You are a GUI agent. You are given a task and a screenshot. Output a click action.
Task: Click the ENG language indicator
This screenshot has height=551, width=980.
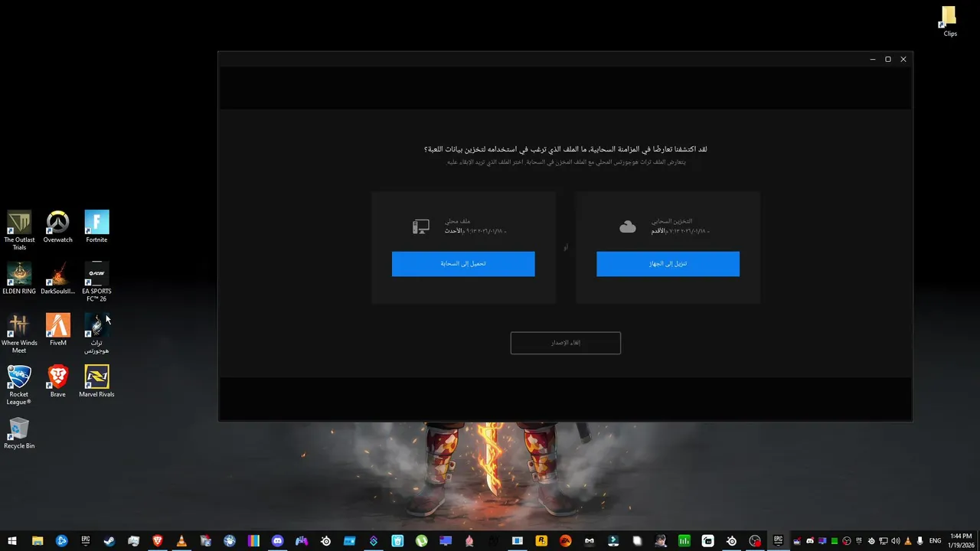(x=935, y=541)
